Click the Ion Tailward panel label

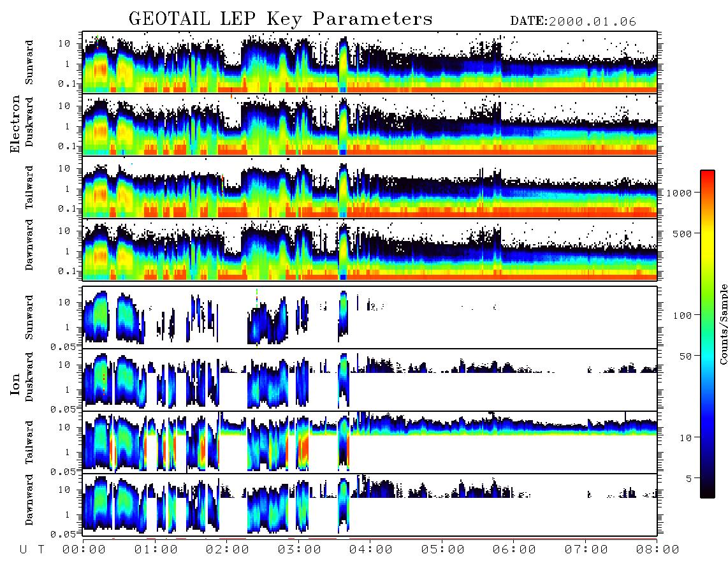pyautogui.click(x=29, y=442)
